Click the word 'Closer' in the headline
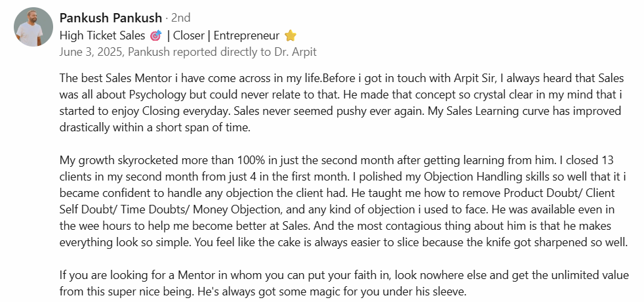 click(x=189, y=35)
